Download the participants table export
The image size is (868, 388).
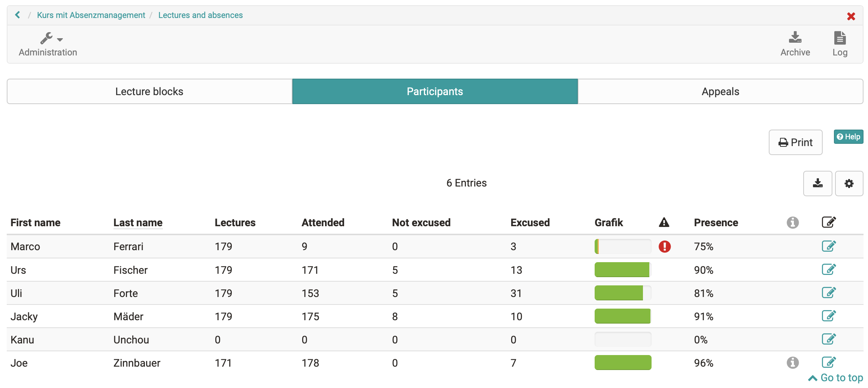click(x=817, y=184)
